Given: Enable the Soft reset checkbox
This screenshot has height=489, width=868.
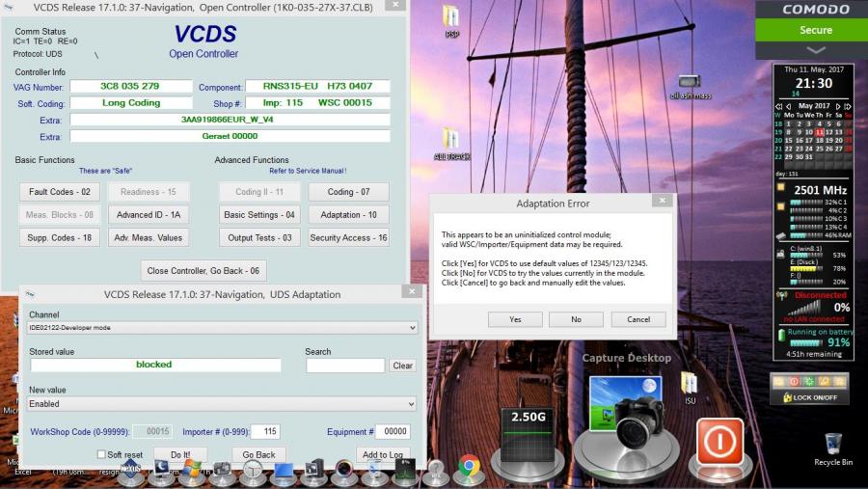Looking at the screenshot, I should point(101,454).
